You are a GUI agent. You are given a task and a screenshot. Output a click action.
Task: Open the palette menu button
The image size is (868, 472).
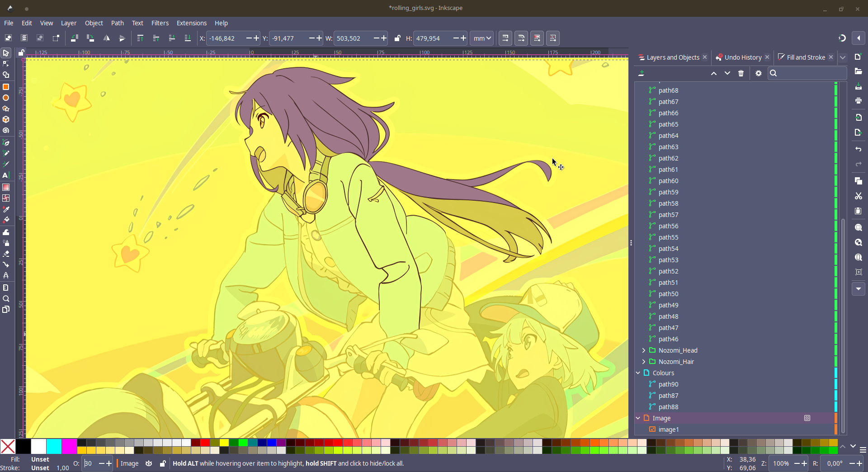coord(863,450)
